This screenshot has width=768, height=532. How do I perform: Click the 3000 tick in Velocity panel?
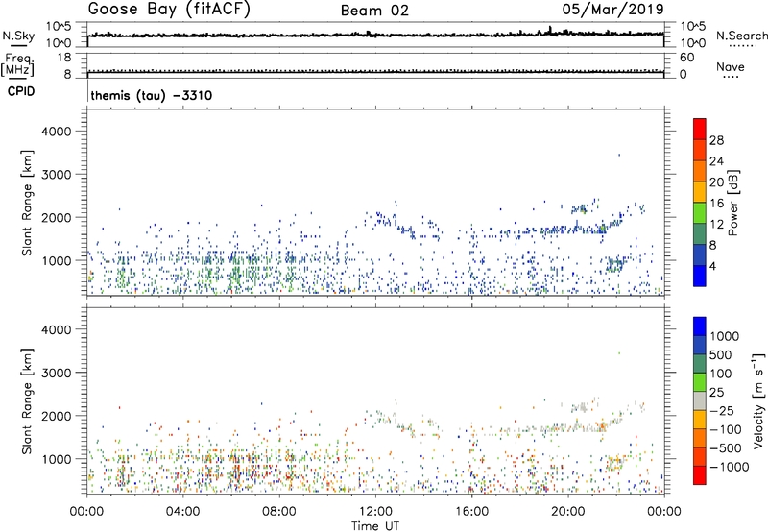tap(57, 373)
